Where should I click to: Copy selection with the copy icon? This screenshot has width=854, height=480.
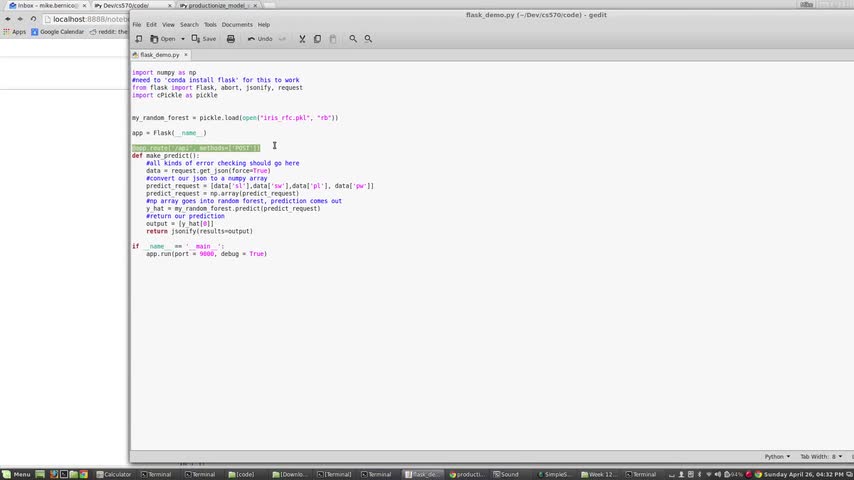318,39
